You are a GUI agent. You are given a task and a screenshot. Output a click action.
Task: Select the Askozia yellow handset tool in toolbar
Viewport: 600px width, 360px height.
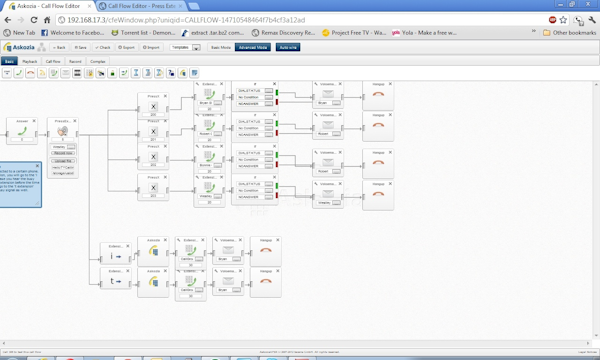tap(183, 73)
